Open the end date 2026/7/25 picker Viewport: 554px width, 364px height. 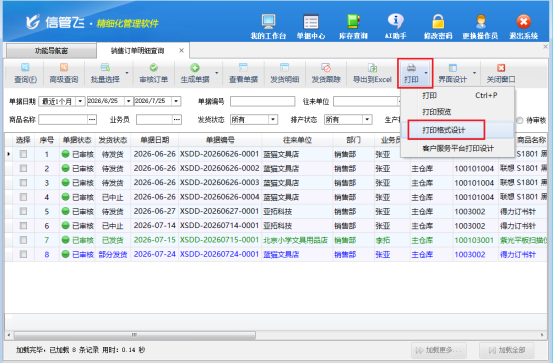tap(176, 101)
